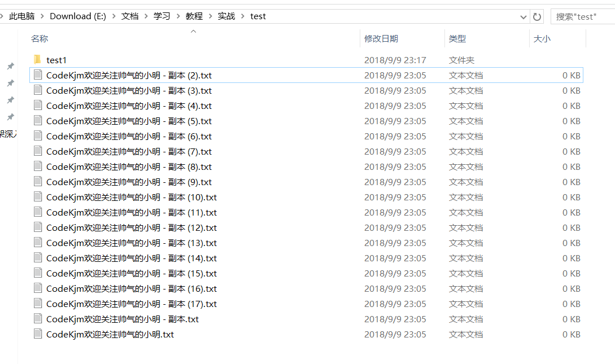The image size is (615, 364).
Task: Go to the 文档 breadcrumb folder
Action: pos(130,16)
